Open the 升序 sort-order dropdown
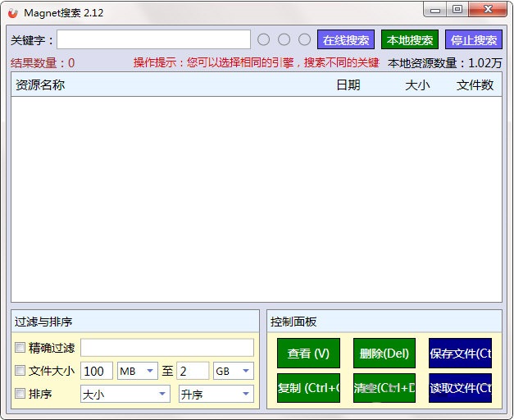 click(216, 394)
